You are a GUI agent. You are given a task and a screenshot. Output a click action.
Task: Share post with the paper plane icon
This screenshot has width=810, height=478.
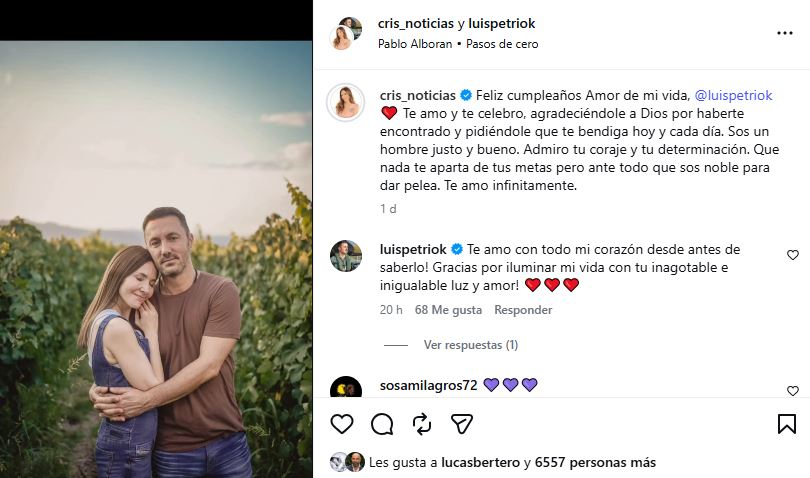[x=461, y=424]
